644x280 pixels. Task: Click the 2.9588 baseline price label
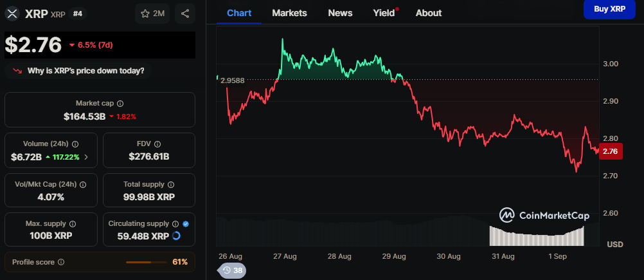point(233,80)
